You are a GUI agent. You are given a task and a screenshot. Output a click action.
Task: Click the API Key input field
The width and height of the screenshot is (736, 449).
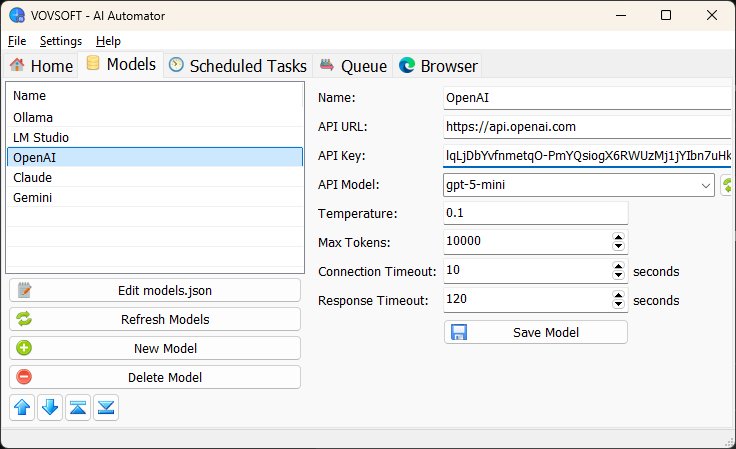(587, 156)
